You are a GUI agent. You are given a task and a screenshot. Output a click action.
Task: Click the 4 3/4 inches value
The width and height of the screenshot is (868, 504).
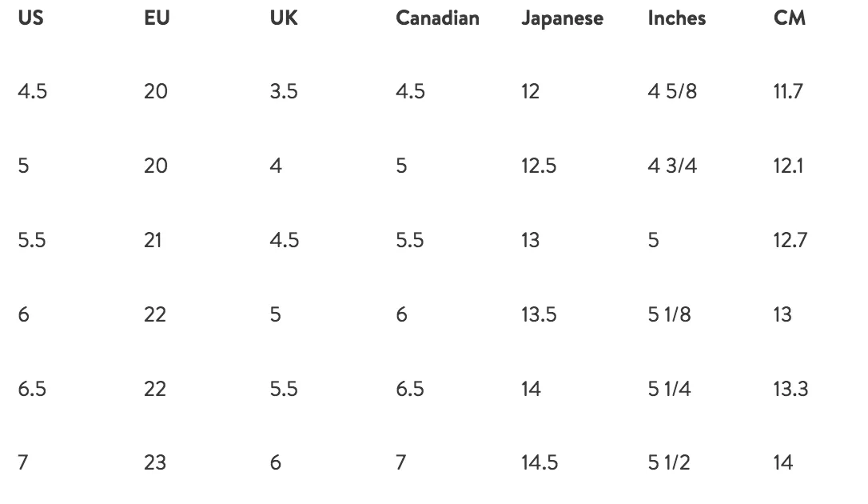click(x=672, y=166)
